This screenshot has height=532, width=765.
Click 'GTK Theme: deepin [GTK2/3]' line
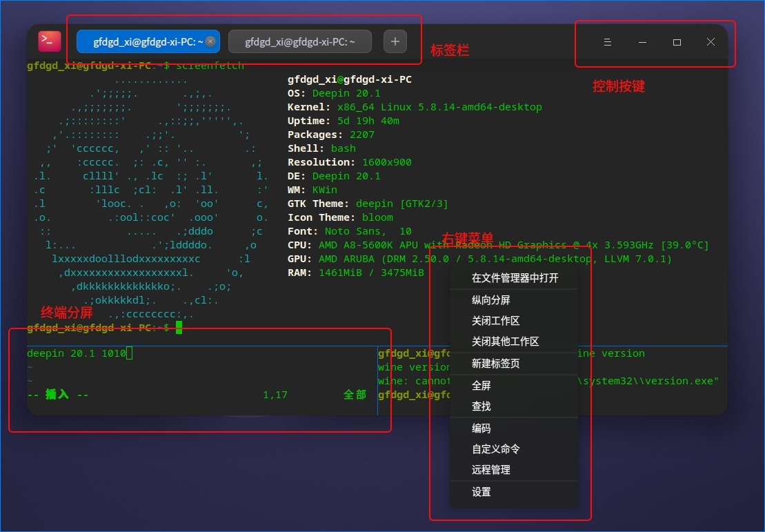coord(368,204)
